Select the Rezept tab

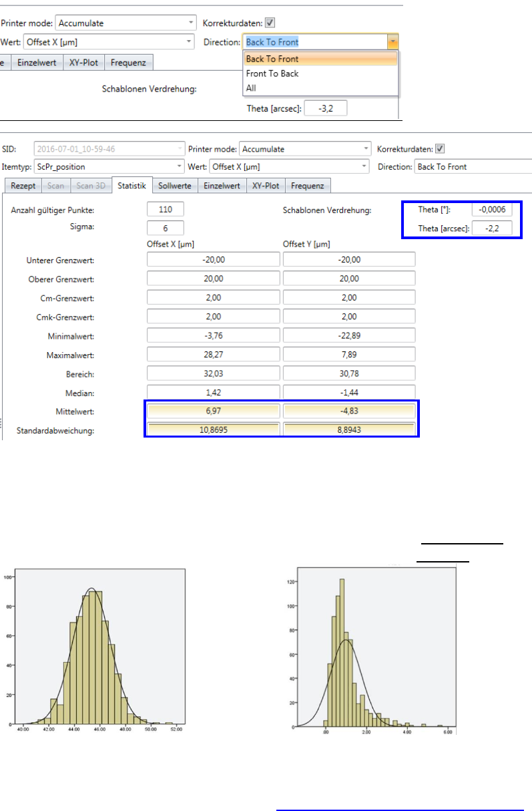23,186
